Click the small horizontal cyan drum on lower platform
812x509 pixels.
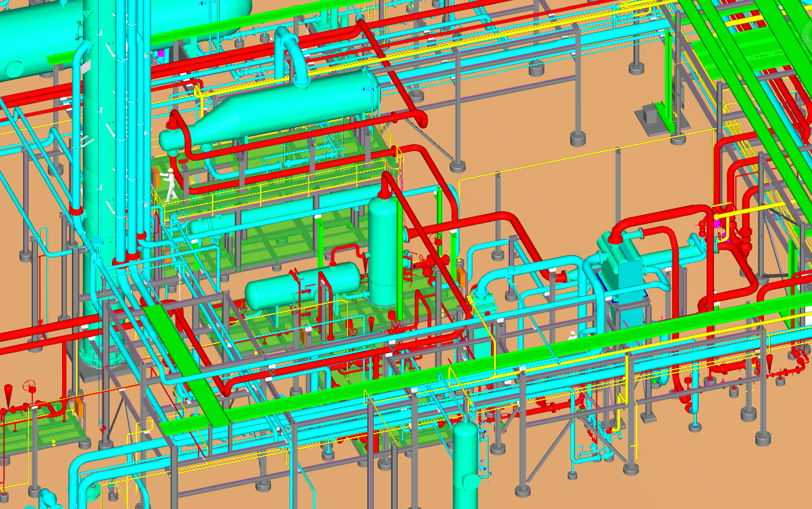298,285
